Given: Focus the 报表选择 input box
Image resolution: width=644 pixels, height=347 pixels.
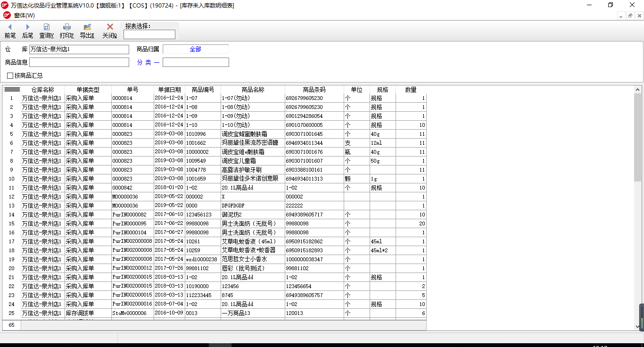Looking at the screenshot, I should pos(149,34).
